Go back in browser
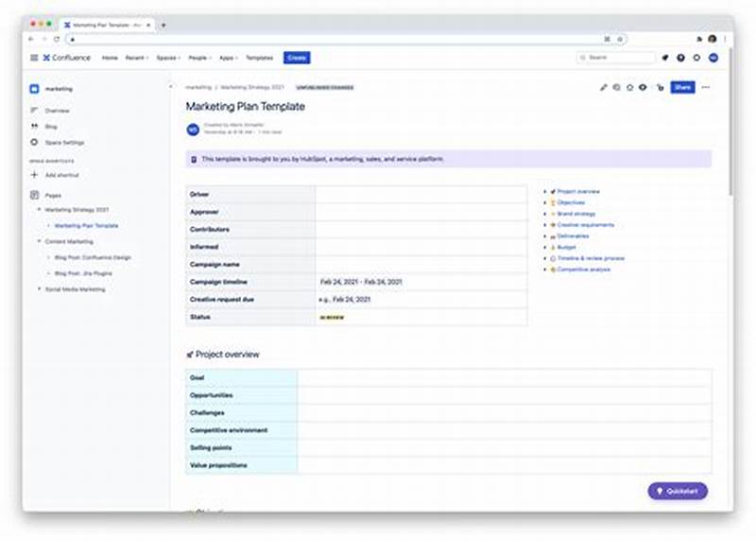Image resolution: width=756 pixels, height=541 pixels. click(31, 39)
